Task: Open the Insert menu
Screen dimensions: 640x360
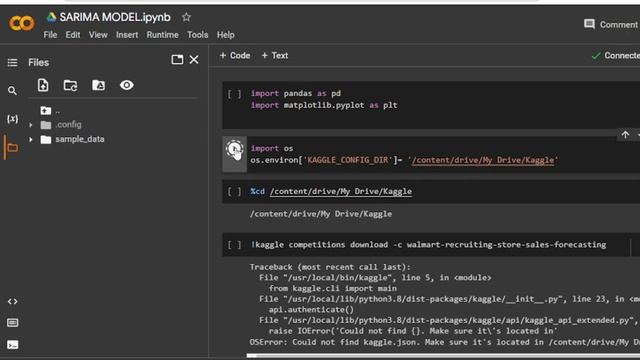Action: [127, 35]
